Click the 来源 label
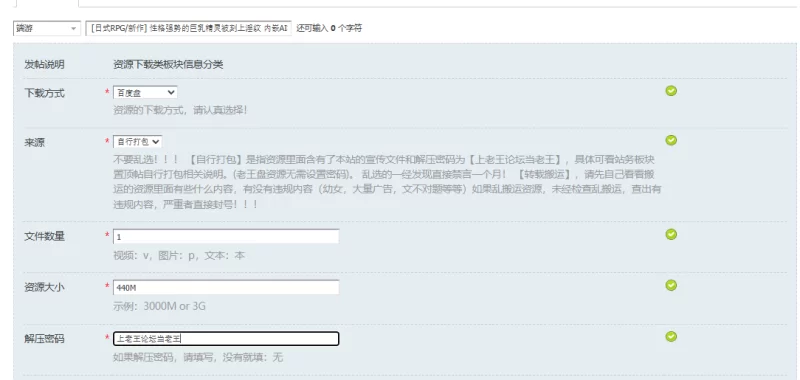Viewport: 800px width, 380px height. (x=35, y=143)
